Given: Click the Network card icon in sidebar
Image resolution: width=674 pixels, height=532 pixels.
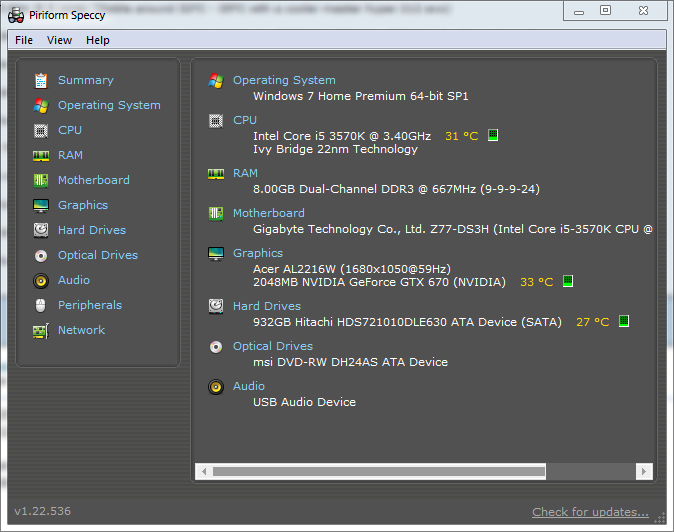Looking at the screenshot, I should pos(41,331).
